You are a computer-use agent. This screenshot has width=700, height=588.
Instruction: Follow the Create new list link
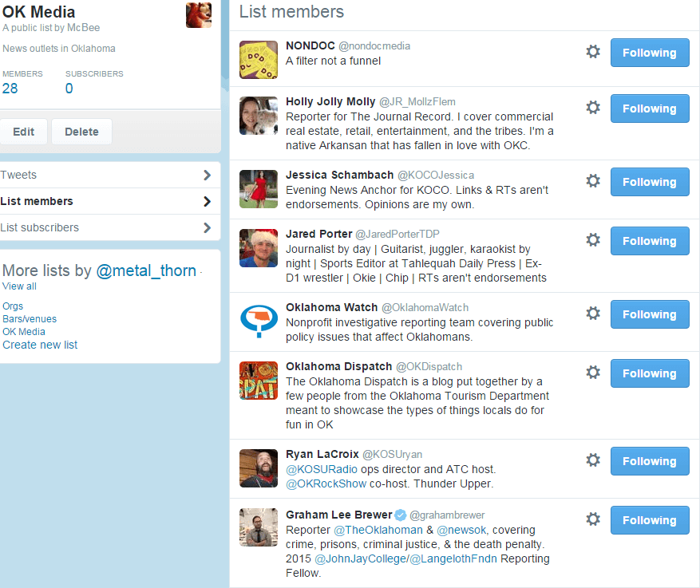point(40,345)
